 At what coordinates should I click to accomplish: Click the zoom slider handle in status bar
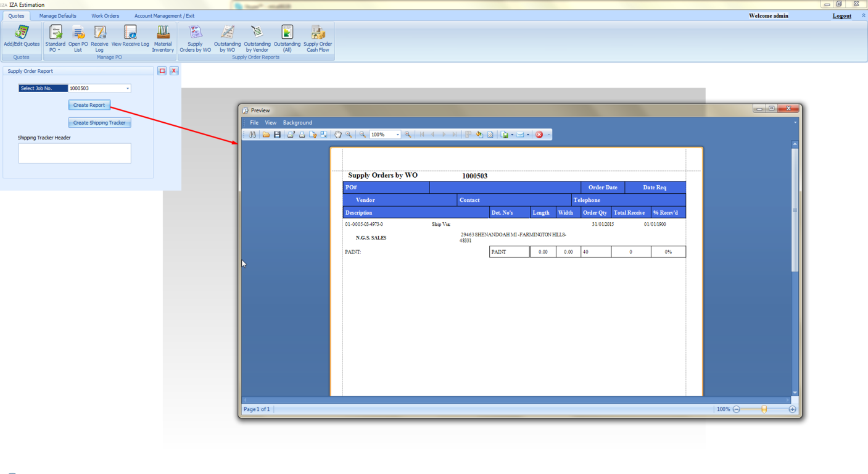point(764,409)
